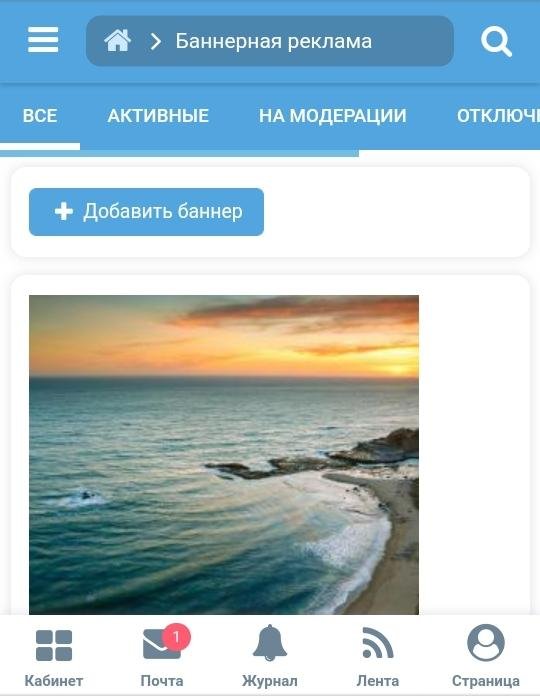Open Страница profile icon
Screen dimensions: 540x698
tap(486, 642)
